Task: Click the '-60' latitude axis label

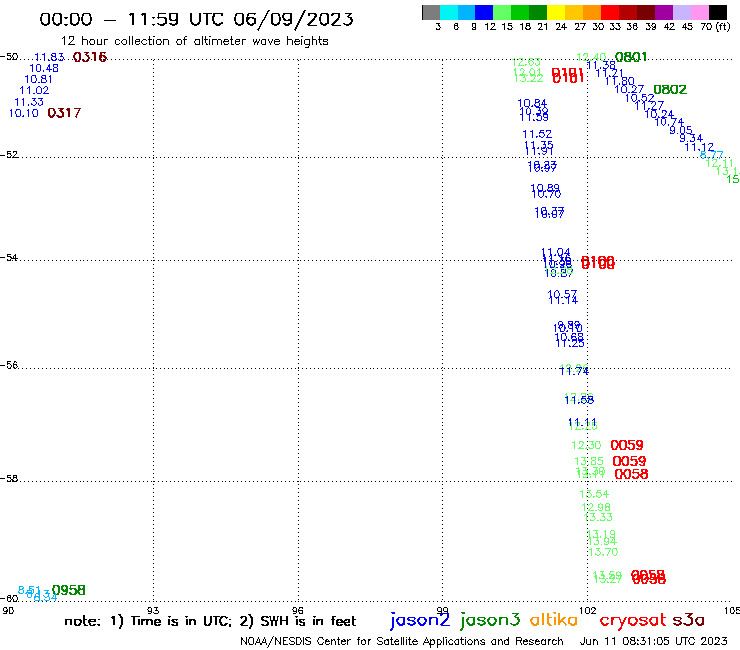Action: point(9,598)
